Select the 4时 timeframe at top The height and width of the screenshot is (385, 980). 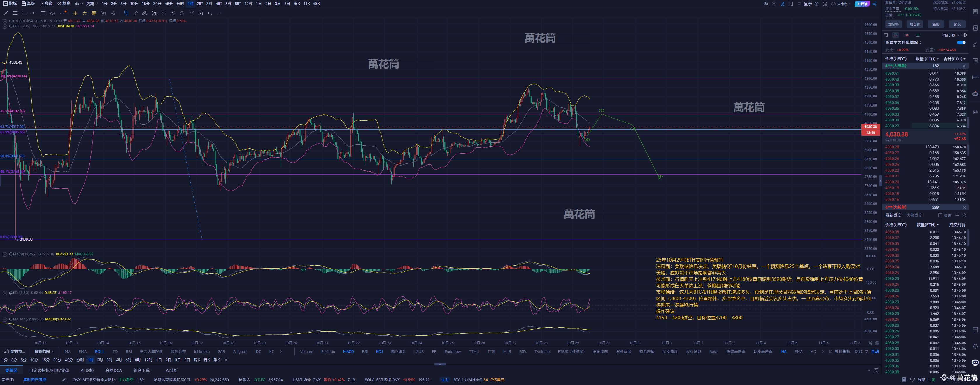(218, 4)
